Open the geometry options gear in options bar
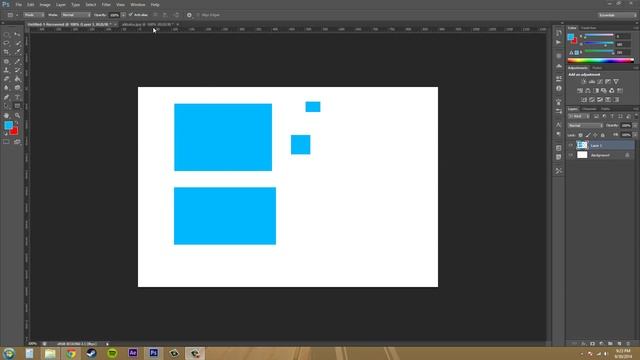 189,15
